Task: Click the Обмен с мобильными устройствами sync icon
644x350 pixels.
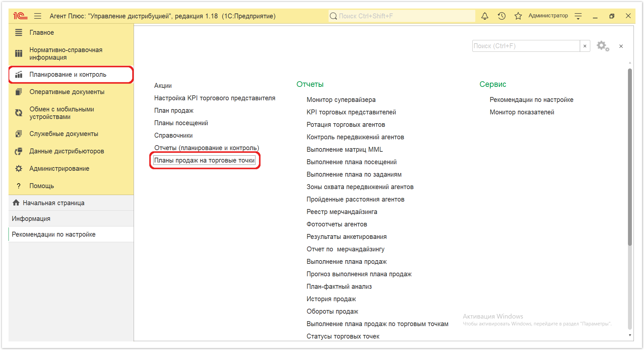Action: (19, 113)
